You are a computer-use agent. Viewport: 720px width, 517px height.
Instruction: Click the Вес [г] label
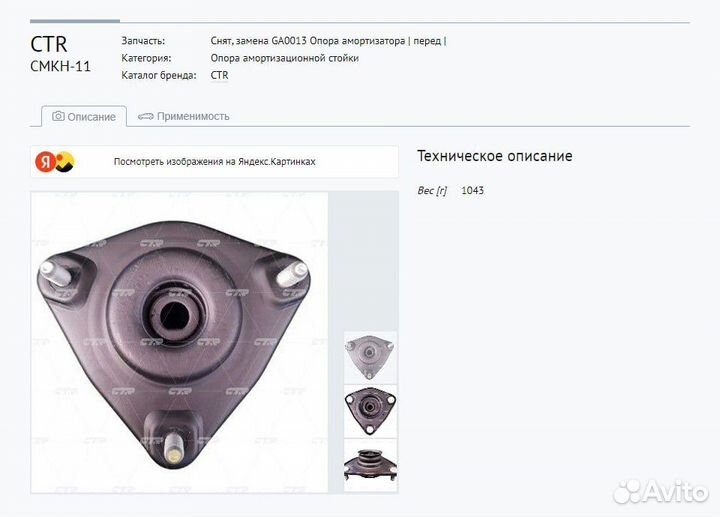pyautogui.click(x=432, y=190)
